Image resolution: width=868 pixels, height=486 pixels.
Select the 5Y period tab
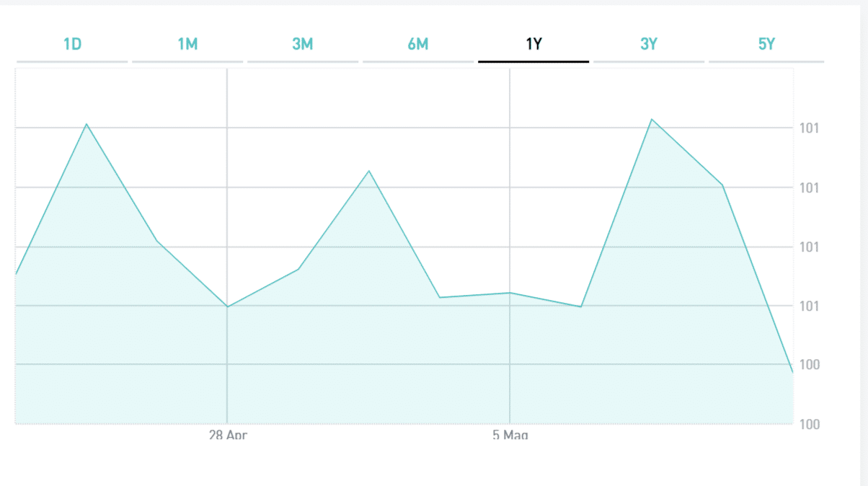[766, 45]
